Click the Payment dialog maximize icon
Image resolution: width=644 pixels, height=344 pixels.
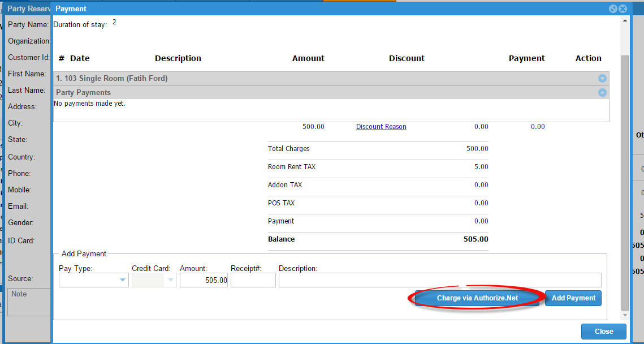click(x=612, y=9)
